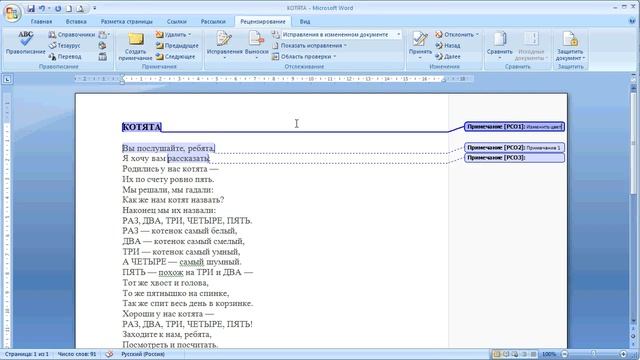The width and height of the screenshot is (640, 360).
Task: Switch to Главная tab
Action: click(41, 22)
